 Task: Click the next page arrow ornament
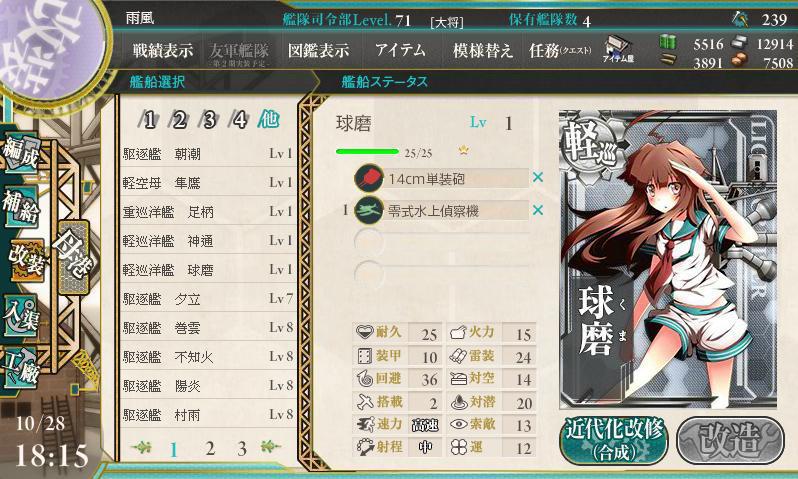pos(271,447)
